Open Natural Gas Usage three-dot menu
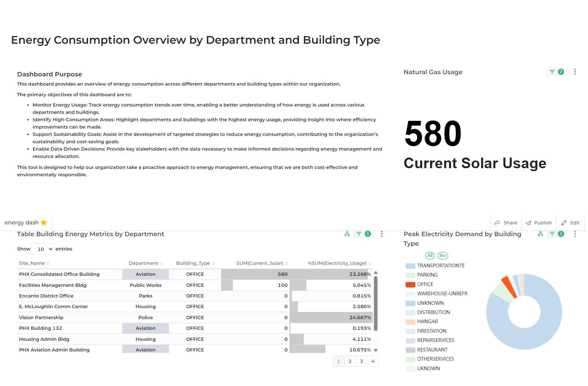The image size is (588, 386). point(575,72)
